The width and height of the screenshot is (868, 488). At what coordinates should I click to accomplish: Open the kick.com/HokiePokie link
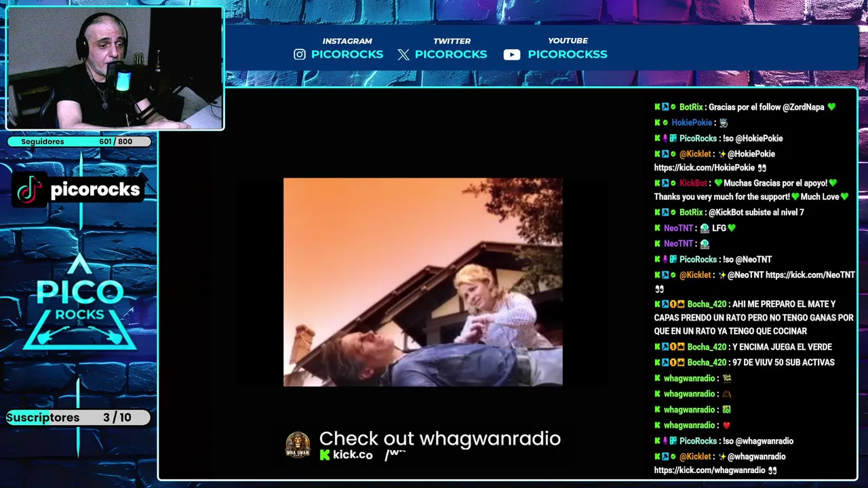pyautogui.click(x=704, y=167)
